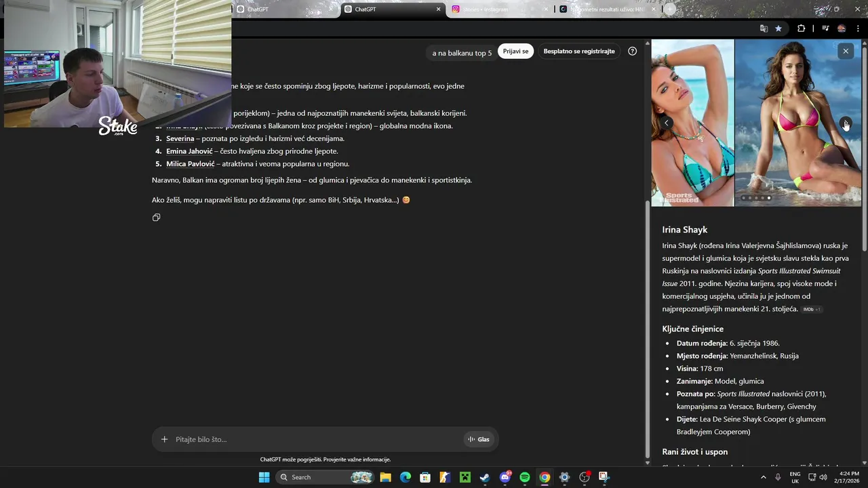Screen dimensions: 868x488
Task: Close the active ChatGPT tab
Action: (438, 9)
